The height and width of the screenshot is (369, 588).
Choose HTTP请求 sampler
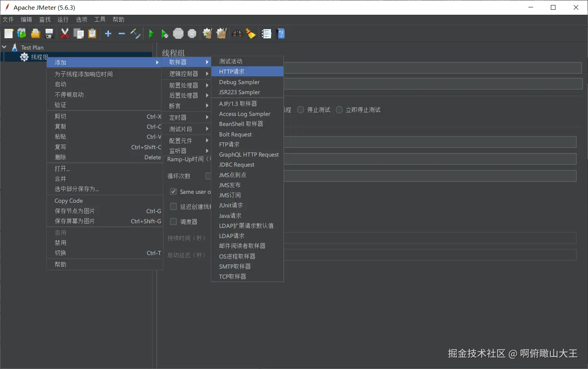[247, 71]
